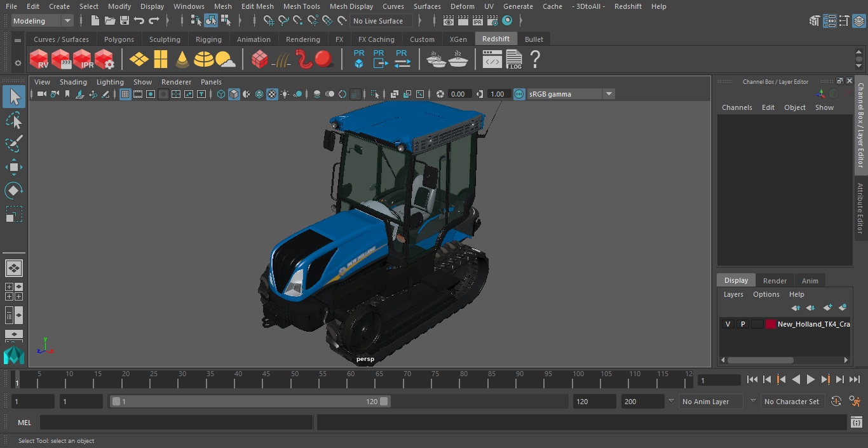Toggle textured display in viewport toolbar
Viewport: 868px width, 448px height.
tap(272, 94)
